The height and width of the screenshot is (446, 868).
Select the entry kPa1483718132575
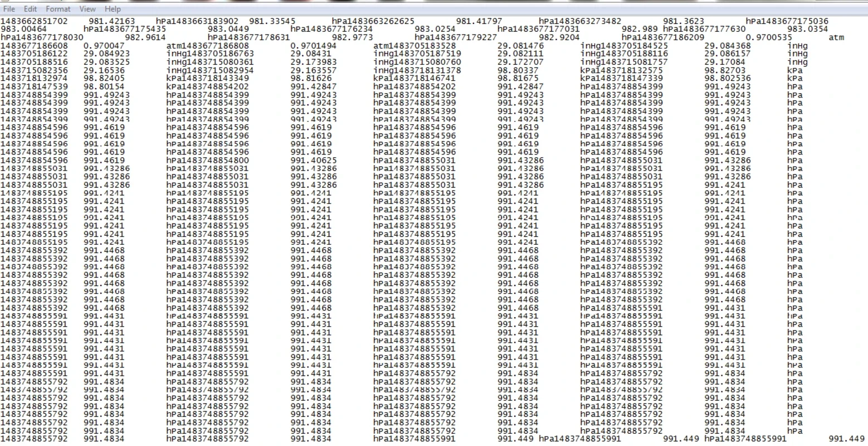[621, 70]
